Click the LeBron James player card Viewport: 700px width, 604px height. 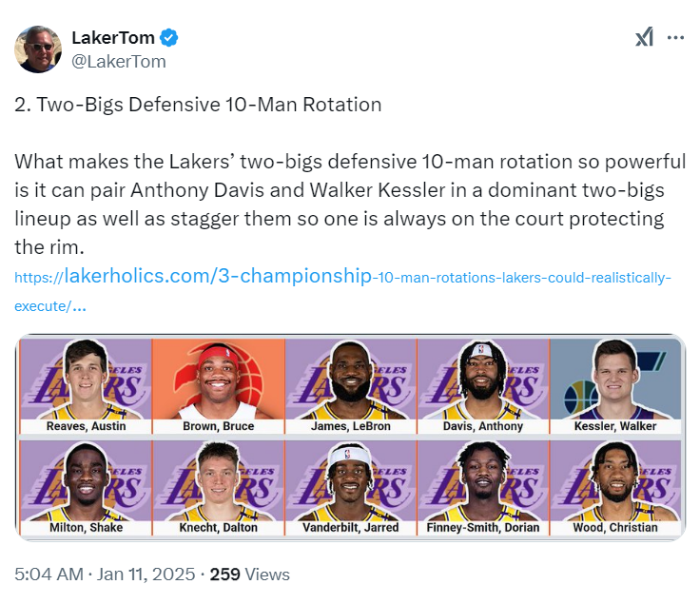point(350,385)
